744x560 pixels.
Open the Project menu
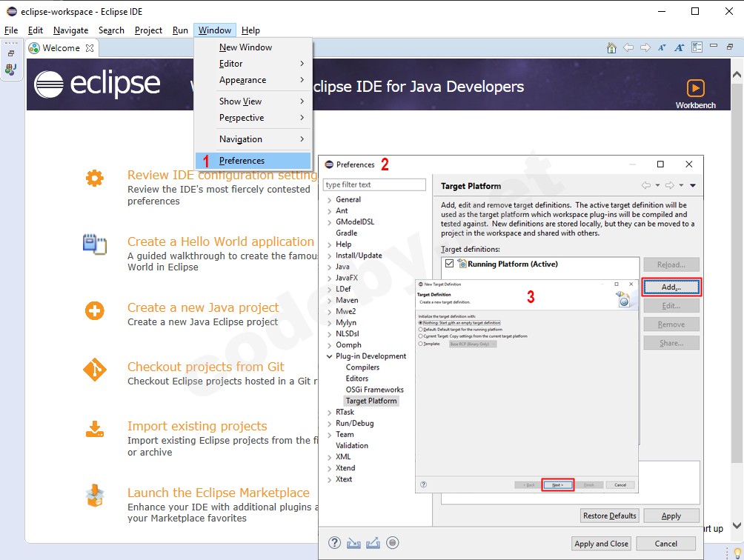point(148,30)
